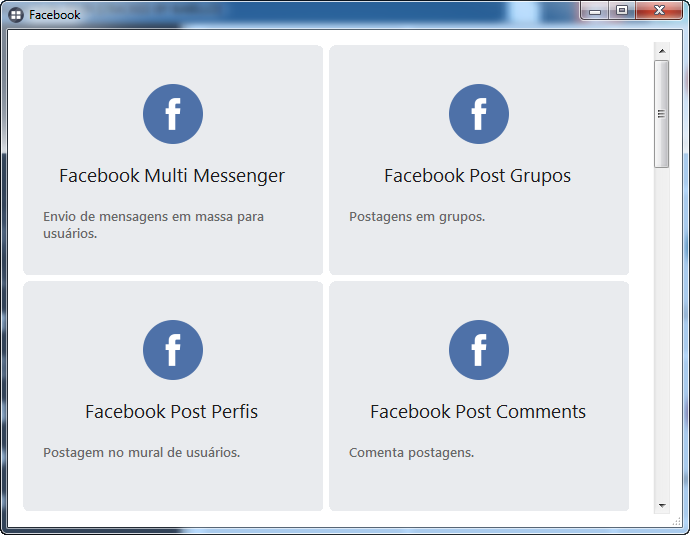The image size is (690, 535).
Task: Click the 'Comenta postagens' description text
Action: [x=411, y=453]
